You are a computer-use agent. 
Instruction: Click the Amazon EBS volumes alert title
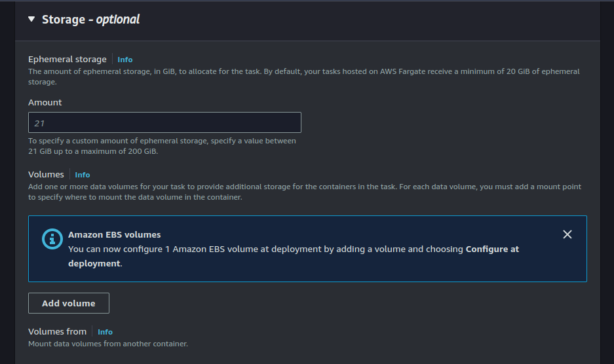coord(115,234)
